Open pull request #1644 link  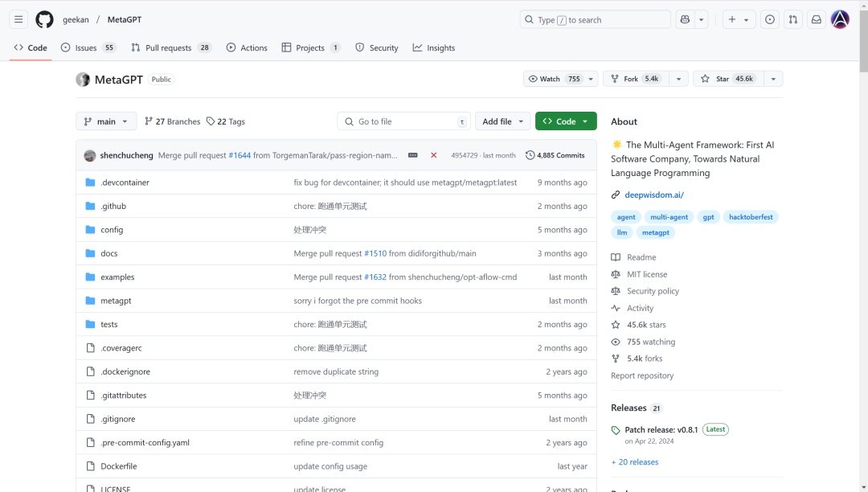pos(240,155)
